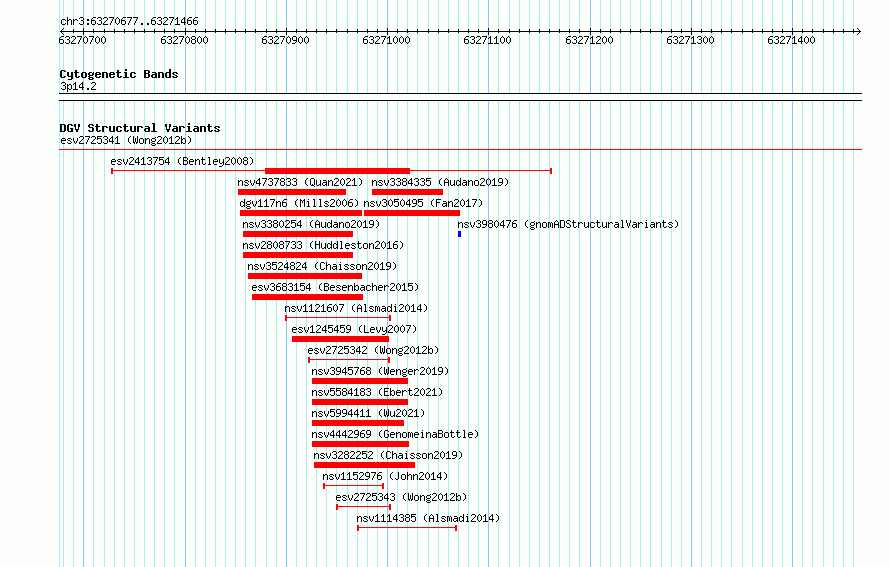Click the red bar under nsv3050495
Screen dimensions: 890x567
tap(412, 213)
